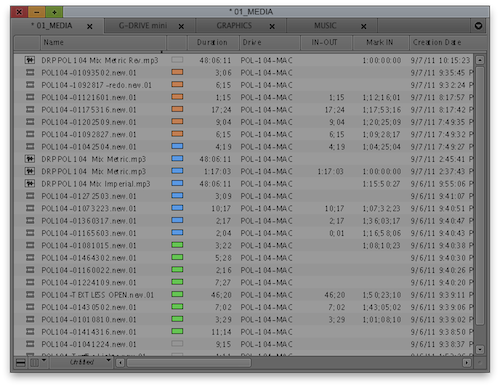Switch bin to text view icon at bottom left

(x=21, y=363)
